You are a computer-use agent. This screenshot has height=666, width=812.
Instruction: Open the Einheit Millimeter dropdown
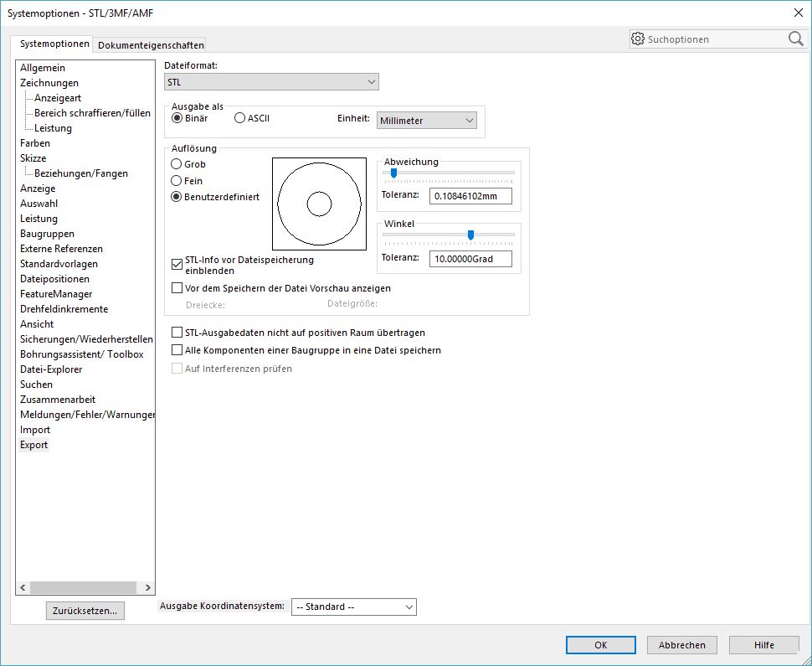click(x=427, y=121)
